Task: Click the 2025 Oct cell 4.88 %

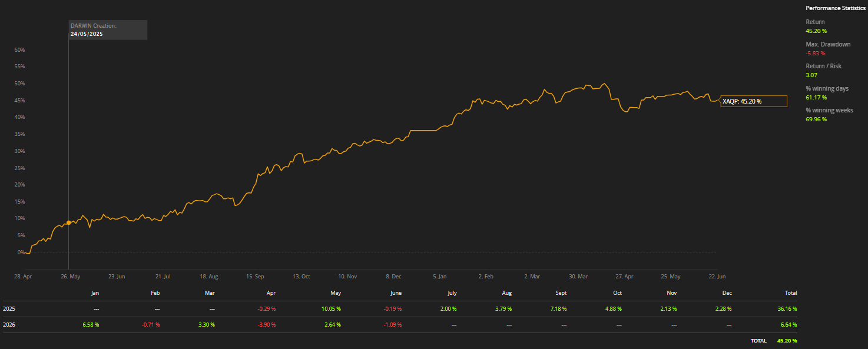Action: tap(612, 308)
